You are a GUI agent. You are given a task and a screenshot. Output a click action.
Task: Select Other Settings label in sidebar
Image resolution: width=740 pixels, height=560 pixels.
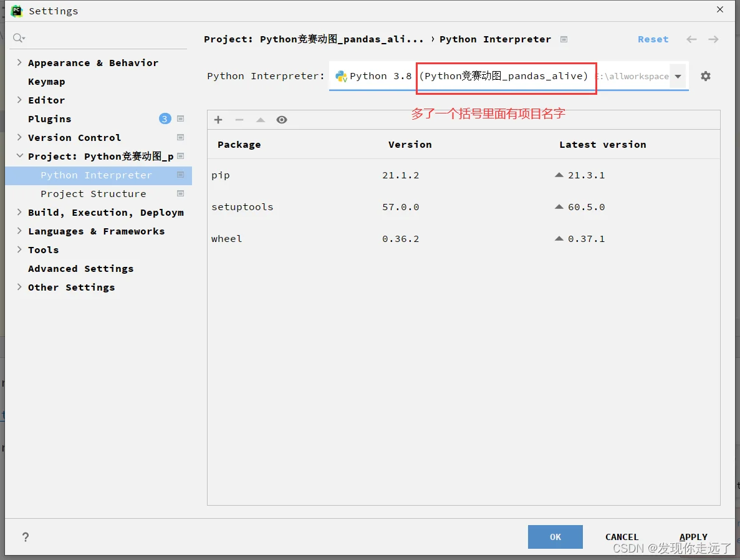coord(71,287)
